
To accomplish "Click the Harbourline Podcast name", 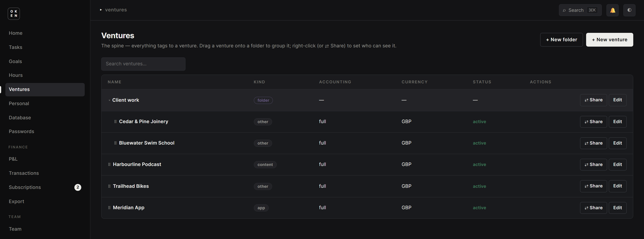I will point(137,164).
